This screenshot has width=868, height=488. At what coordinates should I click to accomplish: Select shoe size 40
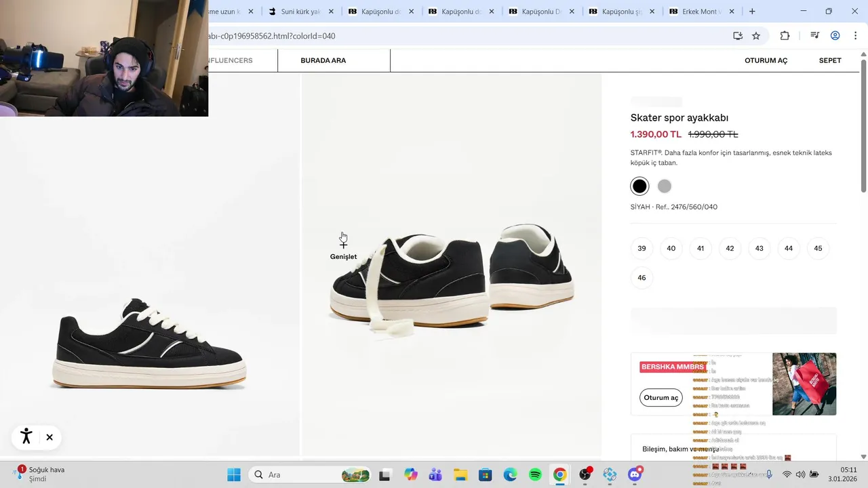point(671,248)
